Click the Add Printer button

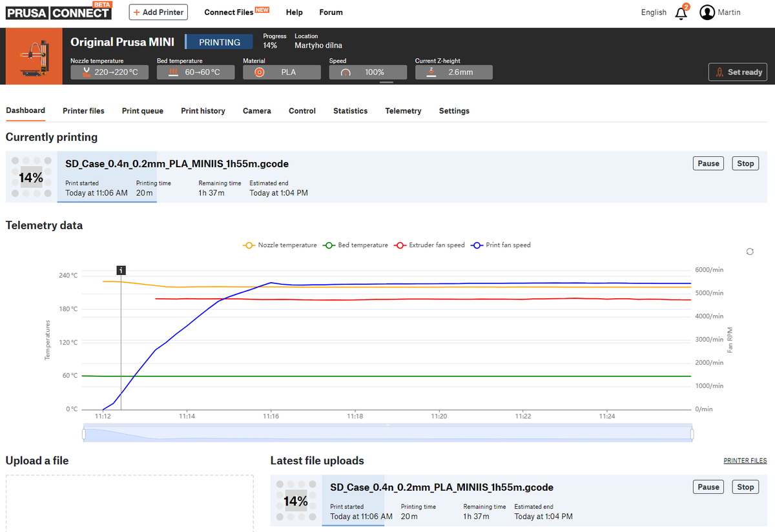pyautogui.click(x=158, y=12)
